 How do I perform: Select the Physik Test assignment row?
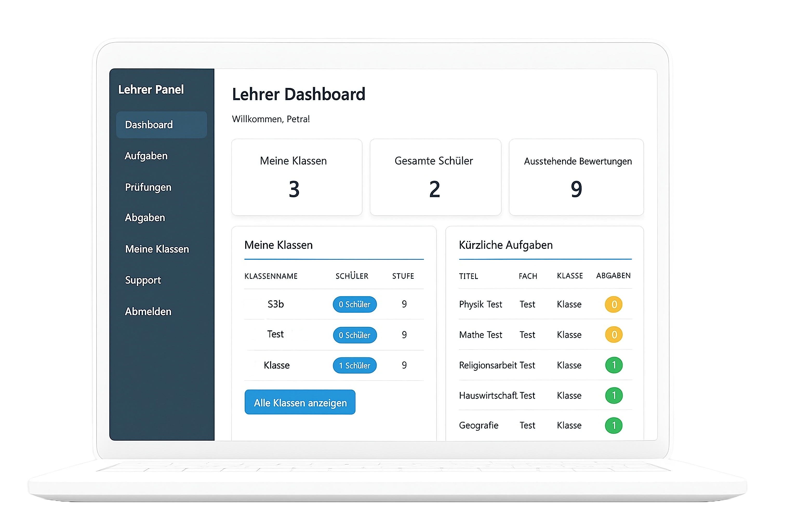click(x=480, y=304)
